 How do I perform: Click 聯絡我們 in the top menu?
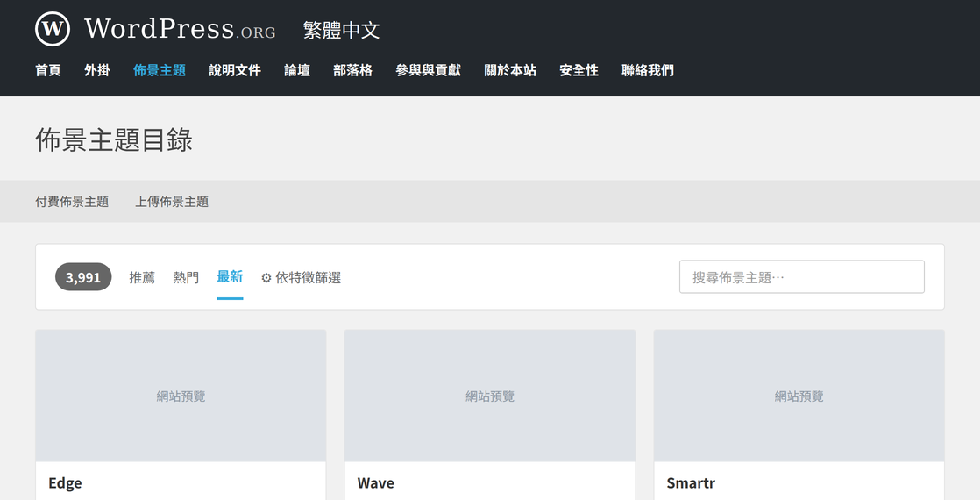click(x=648, y=71)
